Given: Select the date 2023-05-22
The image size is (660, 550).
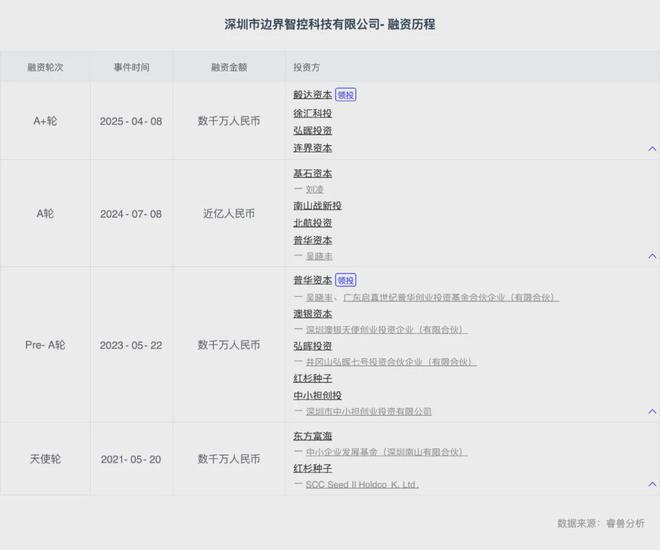Looking at the screenshot, I should pyautogui.click(x=131, y=345).
